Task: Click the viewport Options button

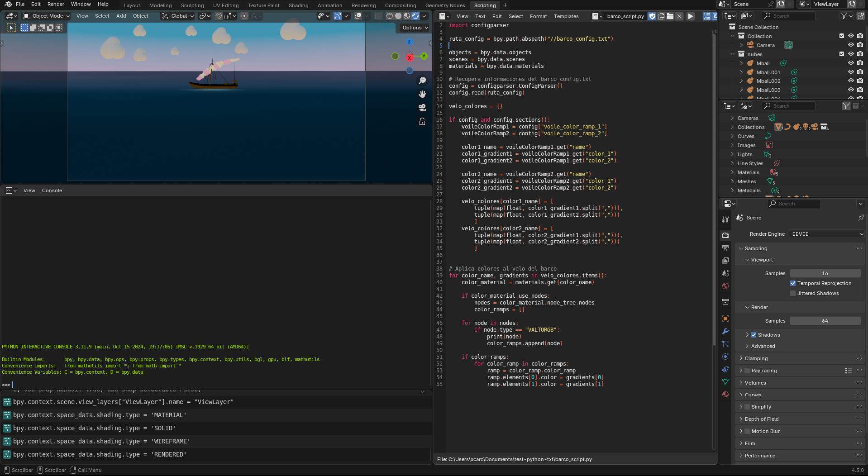Action: [x=415, y=28]
